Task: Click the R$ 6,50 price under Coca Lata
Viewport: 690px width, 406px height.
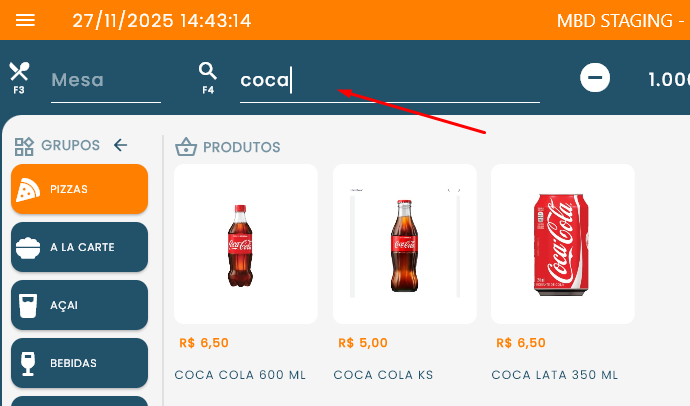Action: tap(521, 343)
